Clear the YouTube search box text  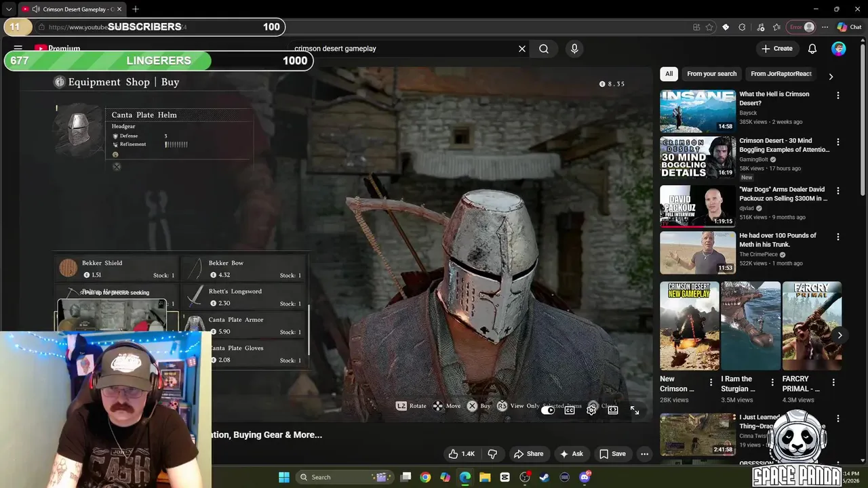(522, 49)
